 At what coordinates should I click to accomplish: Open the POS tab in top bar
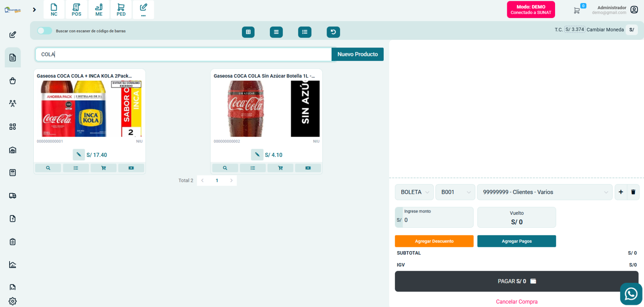(76, 10)
